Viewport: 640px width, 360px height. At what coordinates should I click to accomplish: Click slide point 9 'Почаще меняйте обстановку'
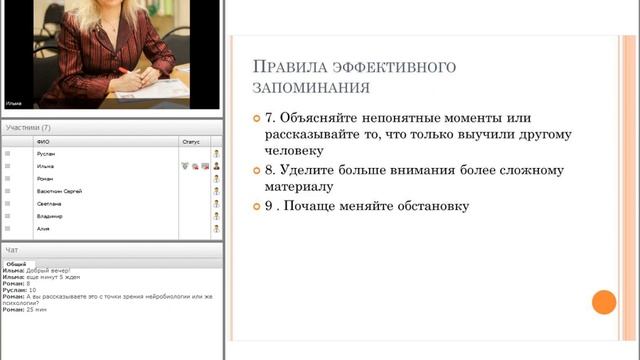coord(367,206)
